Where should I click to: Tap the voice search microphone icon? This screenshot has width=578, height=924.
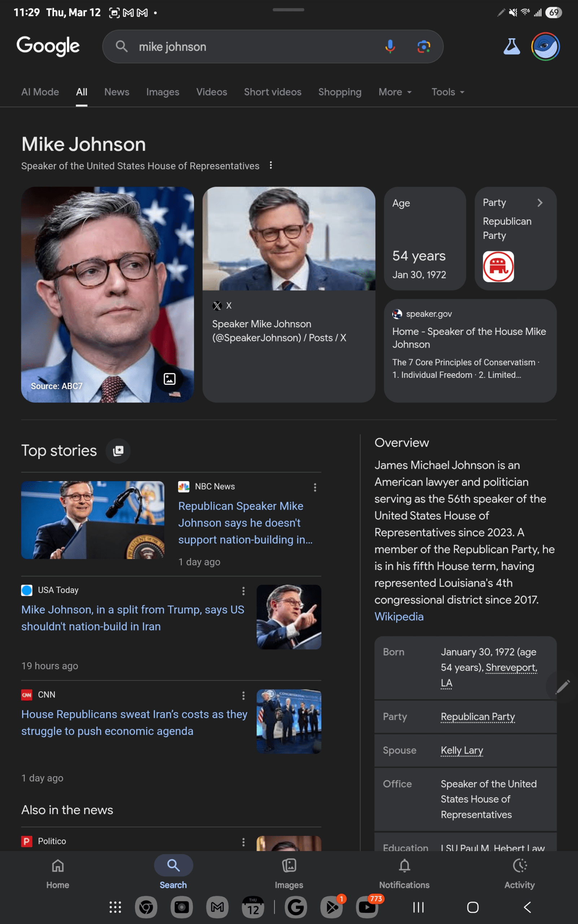pyautogui.click(x=390, y=47)
